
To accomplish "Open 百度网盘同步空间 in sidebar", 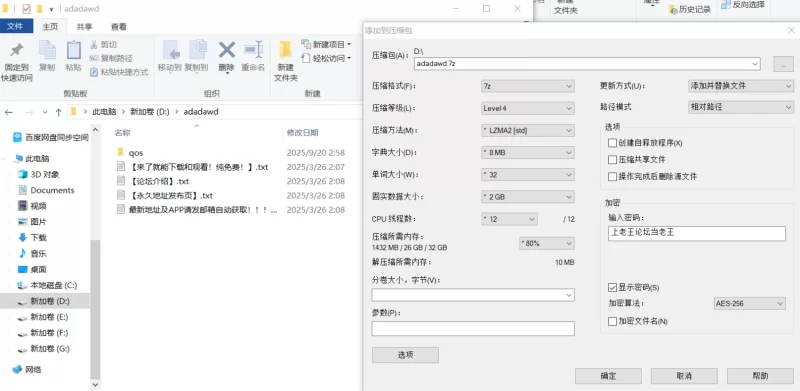I will [50, 137].
